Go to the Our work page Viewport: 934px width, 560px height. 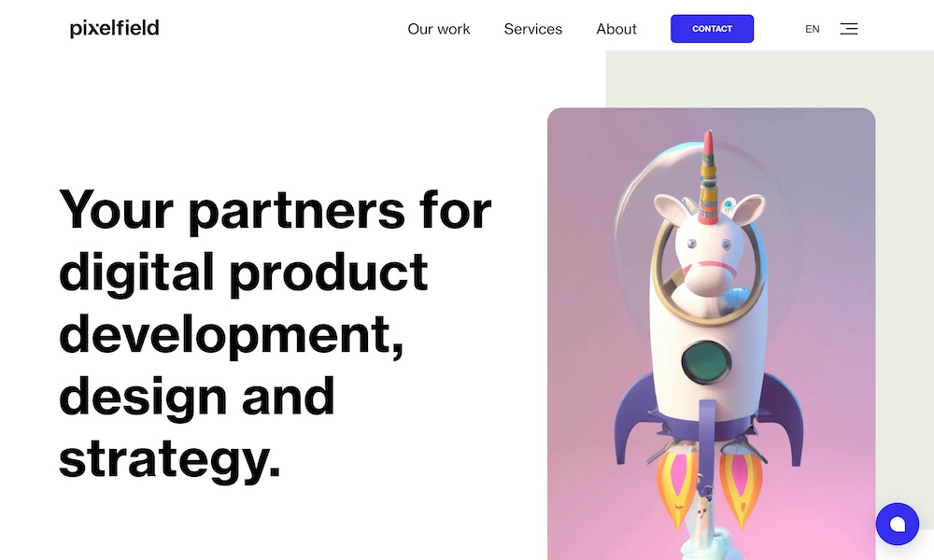[438, 29]
